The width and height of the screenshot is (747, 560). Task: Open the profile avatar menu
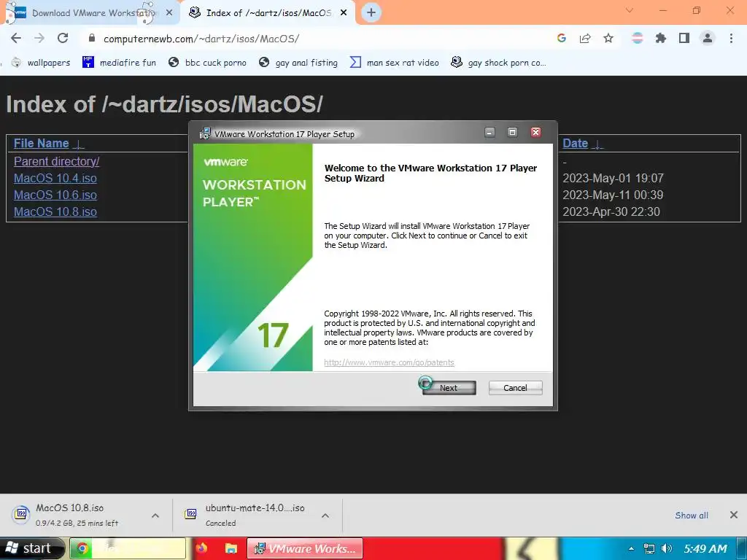pyautogui.click(x=708, y=38)
